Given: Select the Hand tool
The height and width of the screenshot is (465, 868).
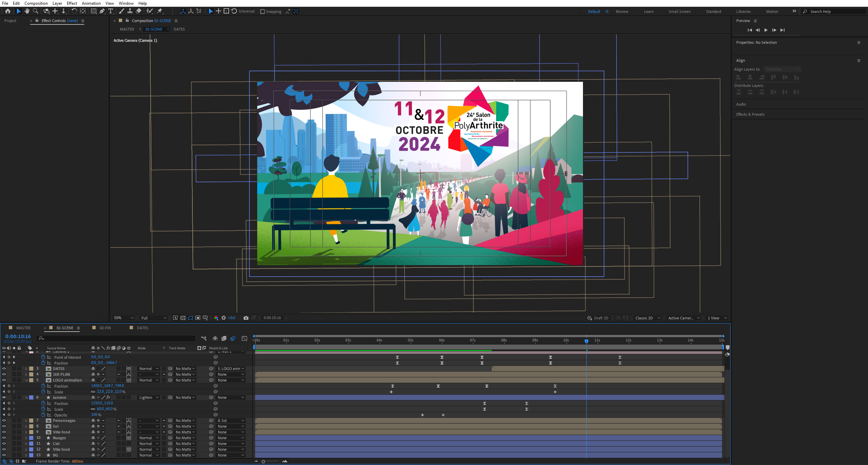Looking at the screenshot, I should tap(27, 11).
